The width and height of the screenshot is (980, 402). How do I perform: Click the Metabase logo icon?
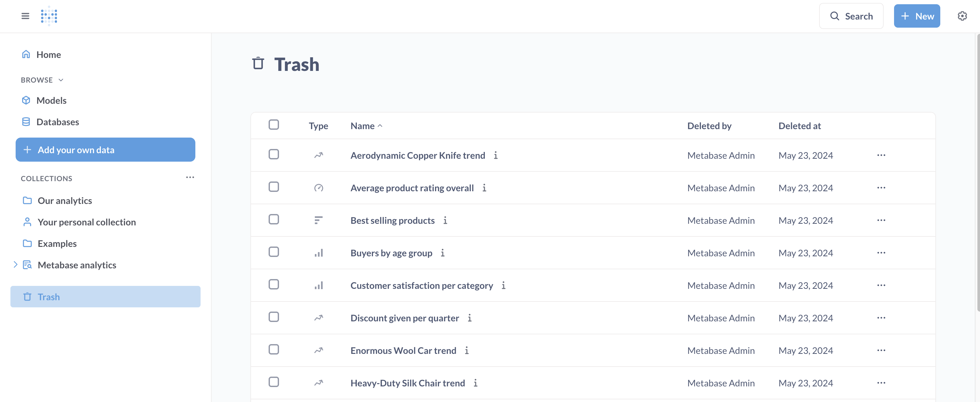pyautogui.click(x=49, y=16)
